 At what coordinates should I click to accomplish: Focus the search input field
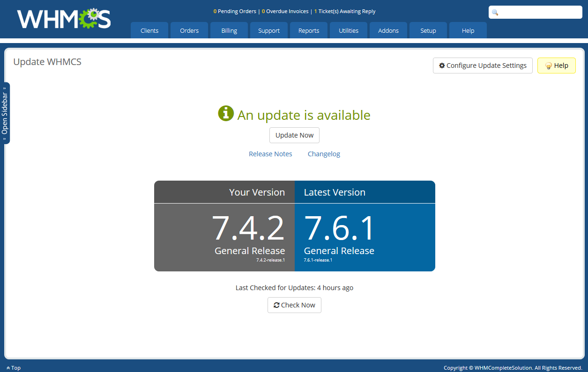pyautogui.click(x=536, y=13)
